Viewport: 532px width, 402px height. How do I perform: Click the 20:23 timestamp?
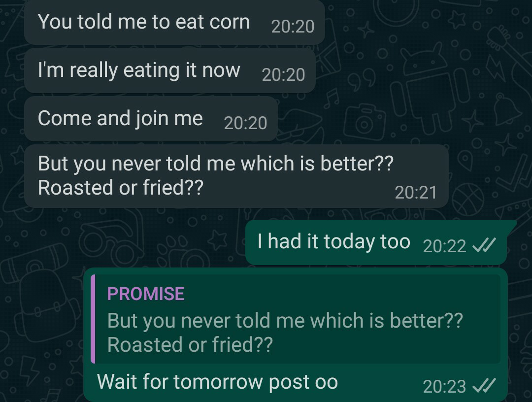click(444, 387)
